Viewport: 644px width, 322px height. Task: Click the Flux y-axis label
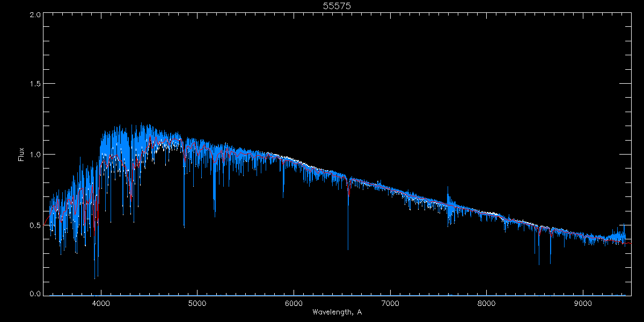click(21, 154)
